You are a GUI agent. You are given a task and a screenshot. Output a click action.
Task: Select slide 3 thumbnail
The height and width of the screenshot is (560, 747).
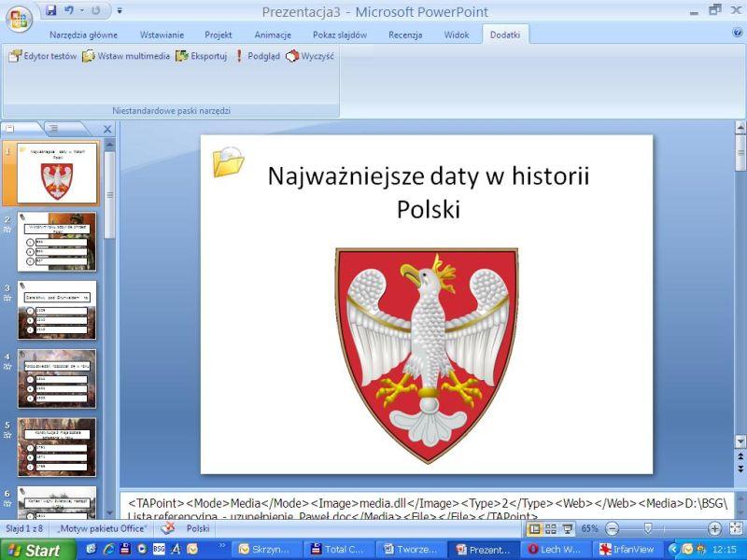click(x=57, y=310)
